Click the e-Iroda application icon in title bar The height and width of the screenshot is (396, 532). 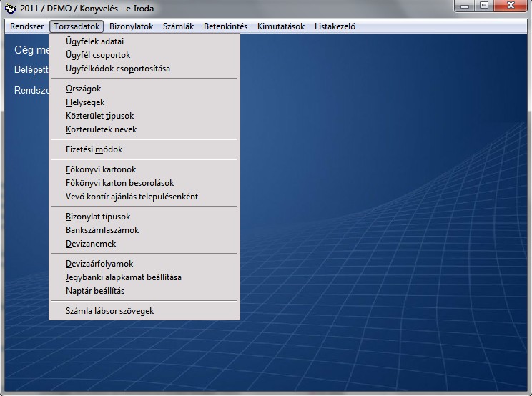pyautogui.click(x=11, y=9)
